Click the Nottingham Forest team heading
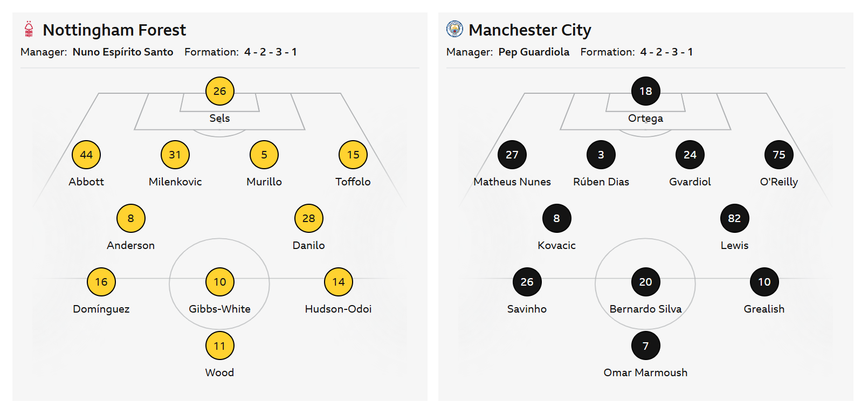 [114, 30]
